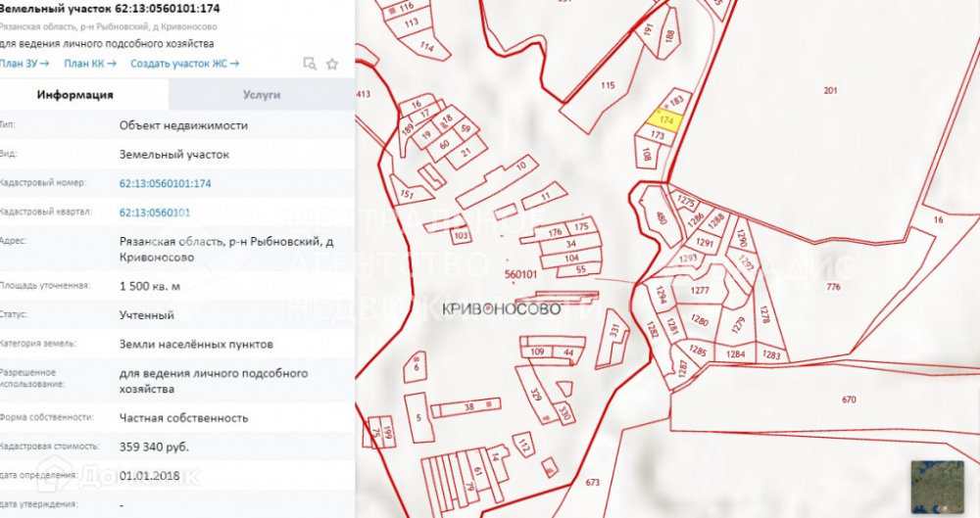The image size is (980, 518).
Task: Click the Учтенный status value
Action: pyautogui.click(x=147, y=315)
